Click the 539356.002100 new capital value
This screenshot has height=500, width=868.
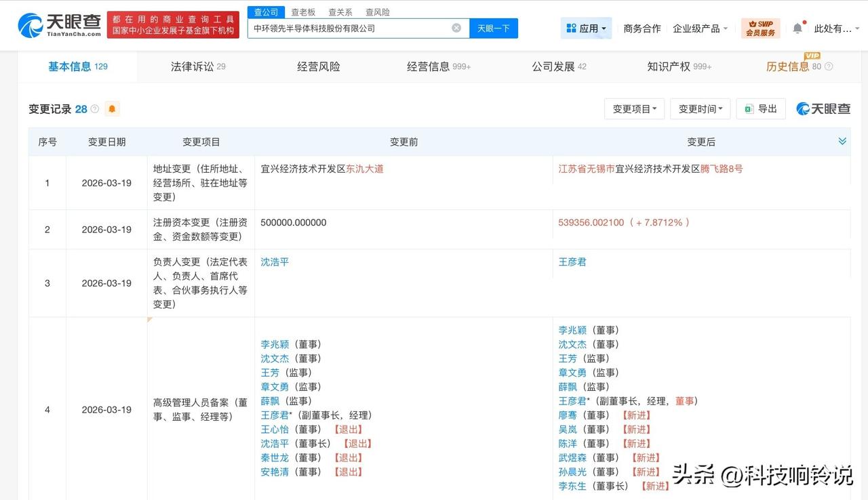click(x=591, y=222)
